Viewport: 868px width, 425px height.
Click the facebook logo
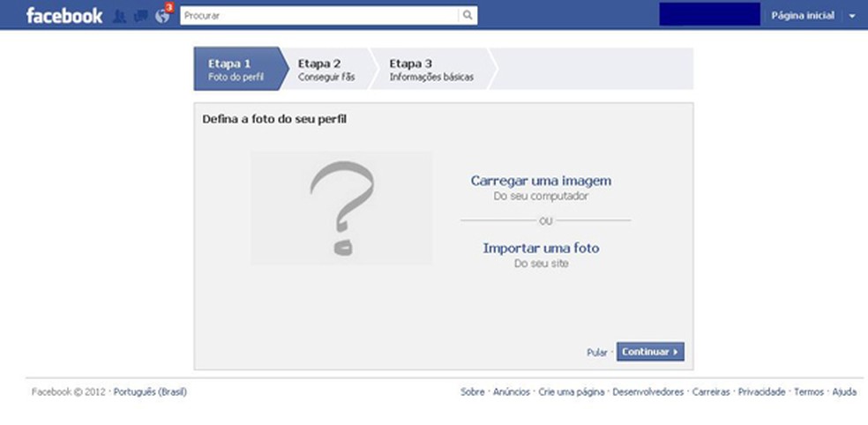(64, 16)
